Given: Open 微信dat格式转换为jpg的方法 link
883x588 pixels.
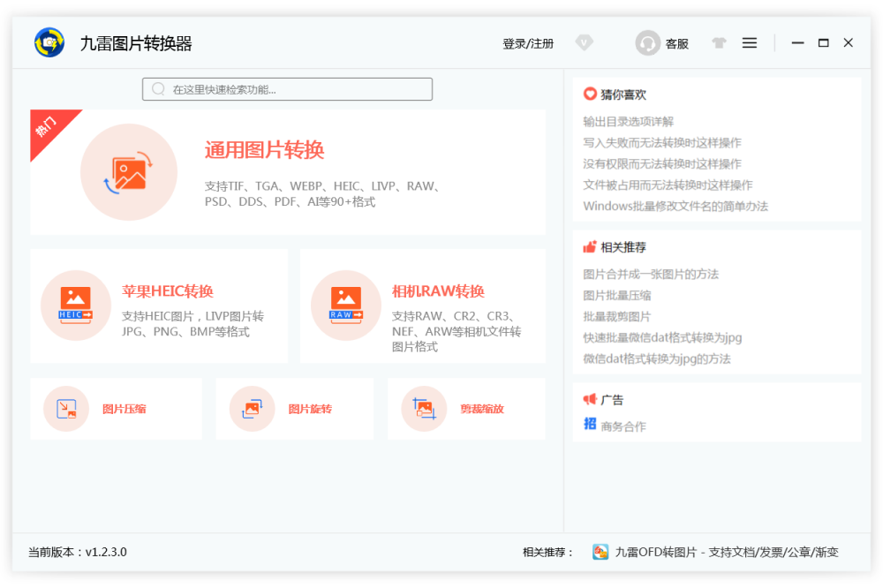Looking at the screenshot, I should coord(656,359).
